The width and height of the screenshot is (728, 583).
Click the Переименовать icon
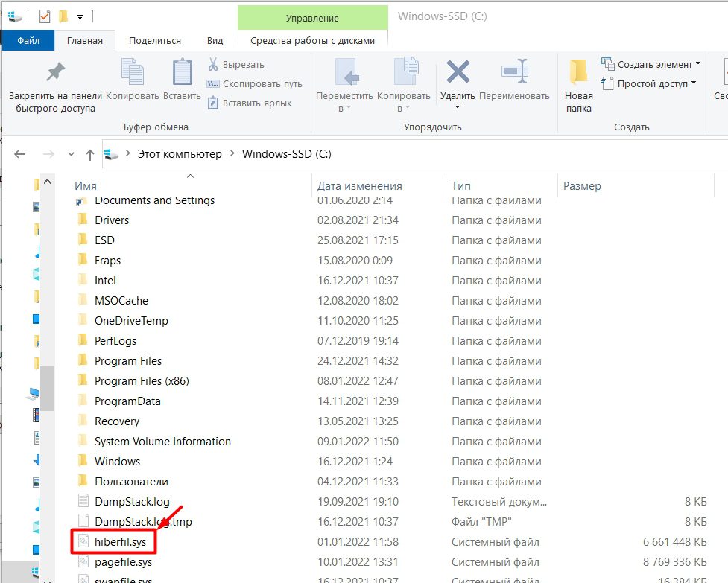(x=514, y=72)
